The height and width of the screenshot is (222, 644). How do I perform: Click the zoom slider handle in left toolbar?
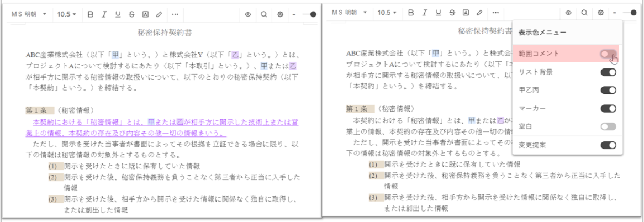313,14
